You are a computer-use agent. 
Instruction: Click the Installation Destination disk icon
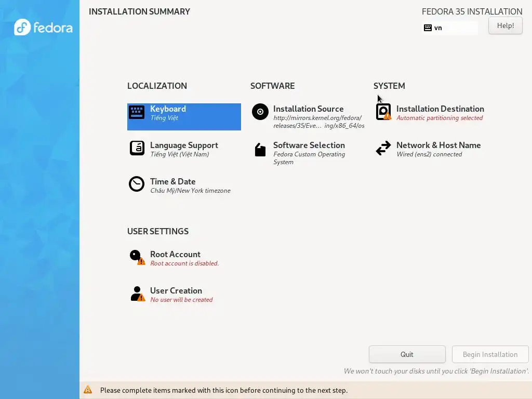tap(383, 112)
